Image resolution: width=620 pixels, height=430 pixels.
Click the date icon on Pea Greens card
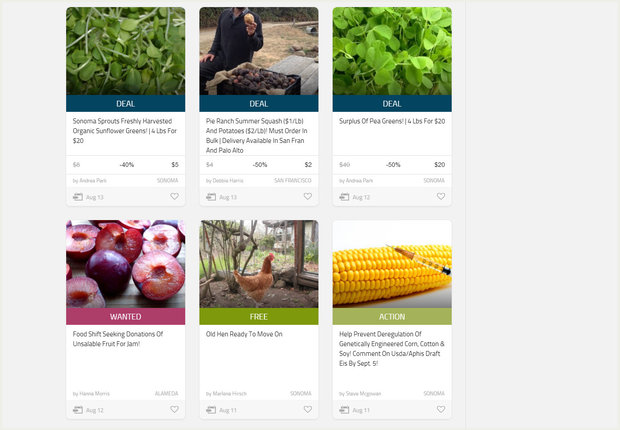(344, 197)
